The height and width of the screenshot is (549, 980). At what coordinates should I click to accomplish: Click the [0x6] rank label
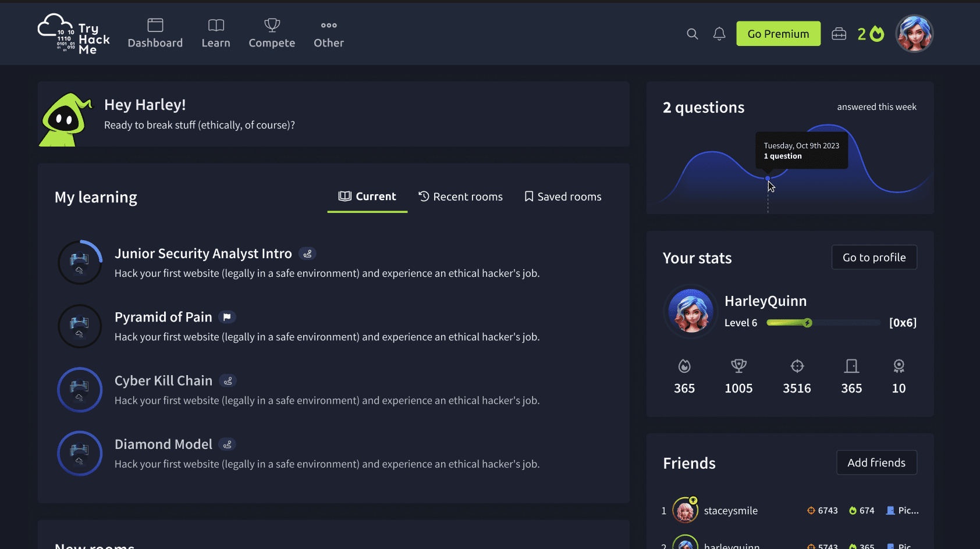[x=903, y=323]
